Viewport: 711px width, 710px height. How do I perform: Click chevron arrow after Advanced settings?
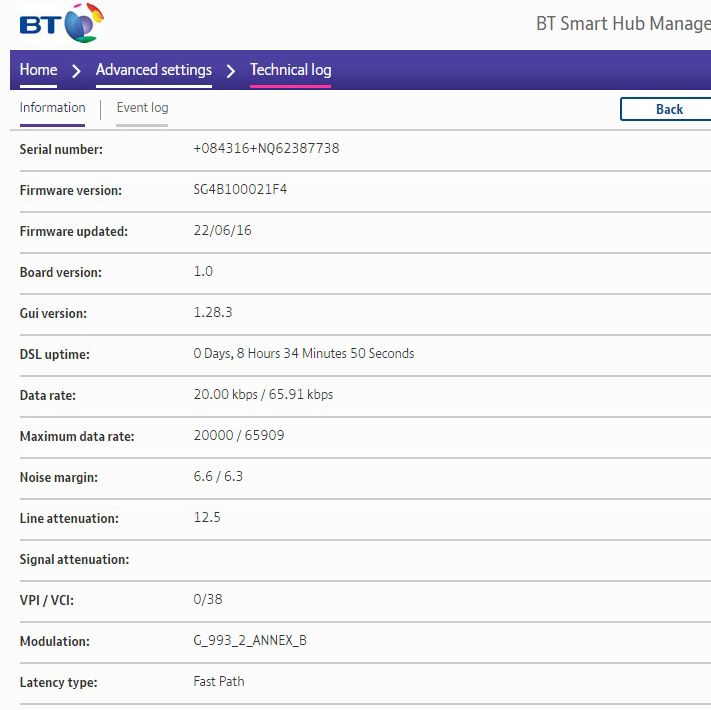(231, 71)
